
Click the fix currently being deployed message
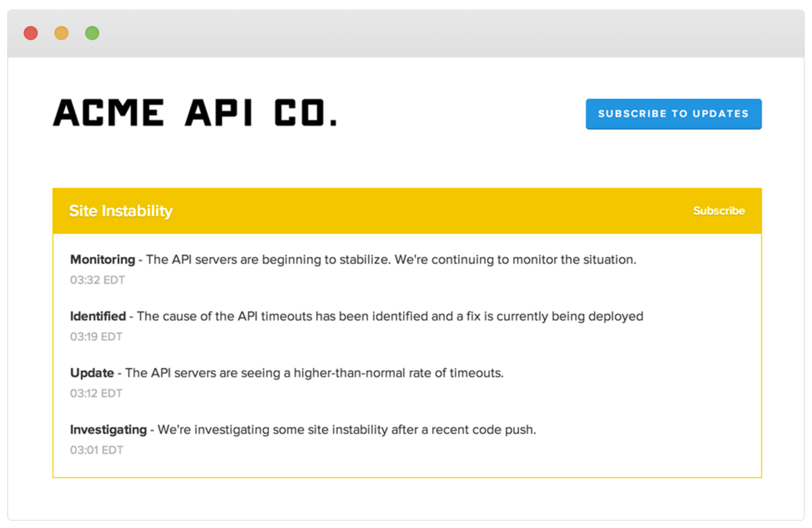coord(390,317)
